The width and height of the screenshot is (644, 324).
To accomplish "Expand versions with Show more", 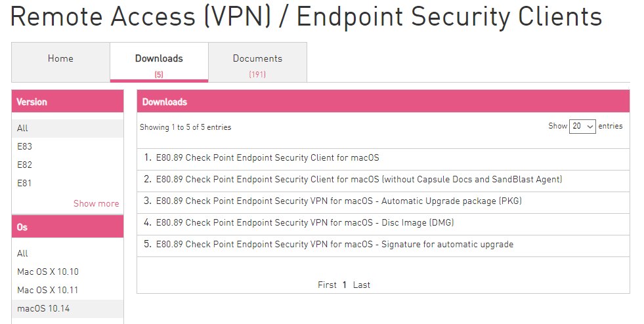I will [x=96, y=204].
